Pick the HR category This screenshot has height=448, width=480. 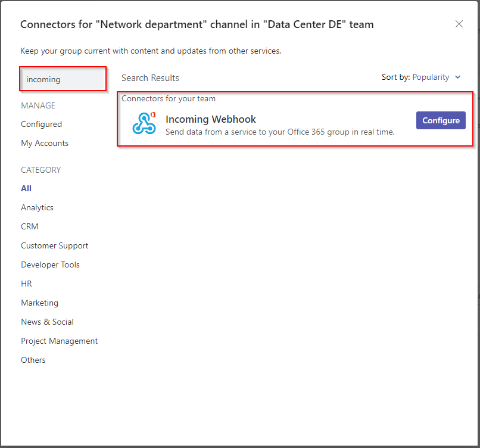click(x=26, y=284)
